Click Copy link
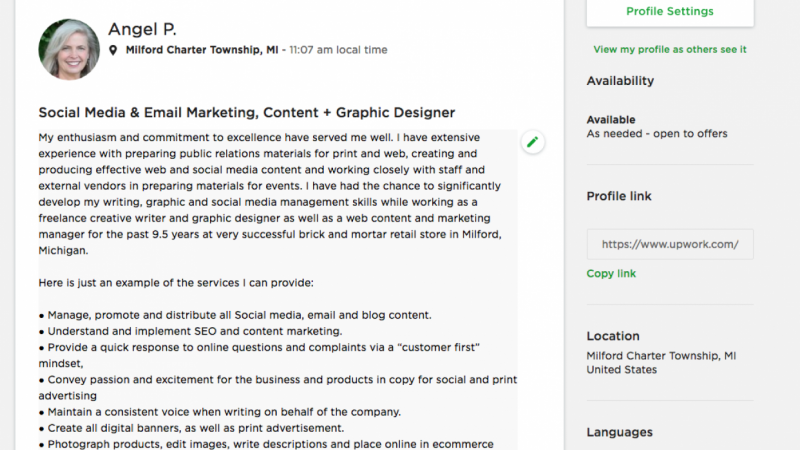The width and height of the screenshot is (800, 450). click(x=611, y=273)
